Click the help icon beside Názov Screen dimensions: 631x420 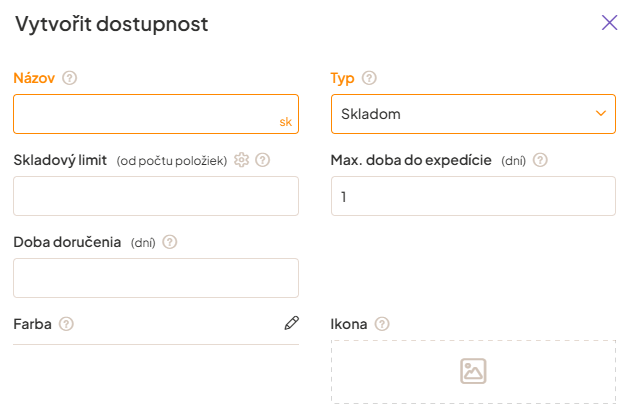tap(70, 78)
